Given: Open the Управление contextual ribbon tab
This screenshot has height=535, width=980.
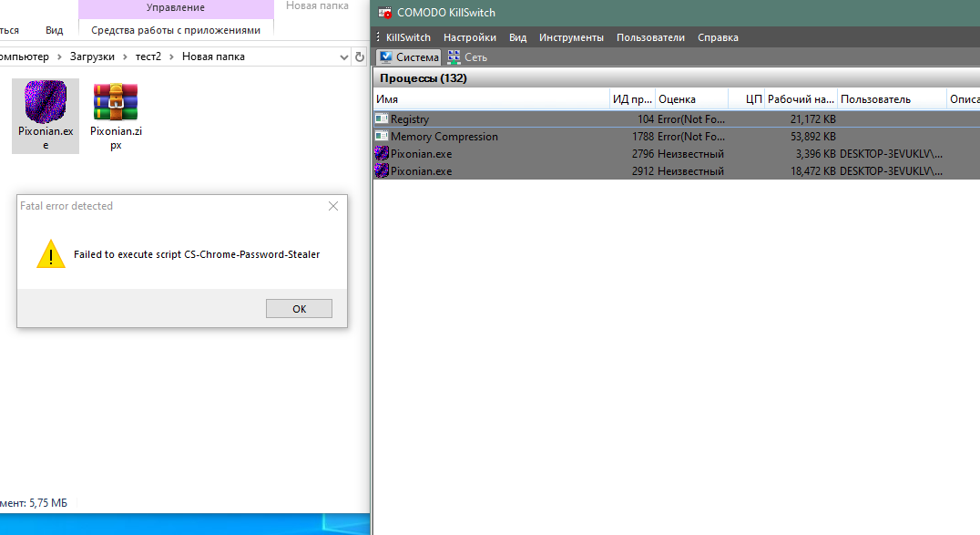Looking at the screenshot, I should coord(176,7).
